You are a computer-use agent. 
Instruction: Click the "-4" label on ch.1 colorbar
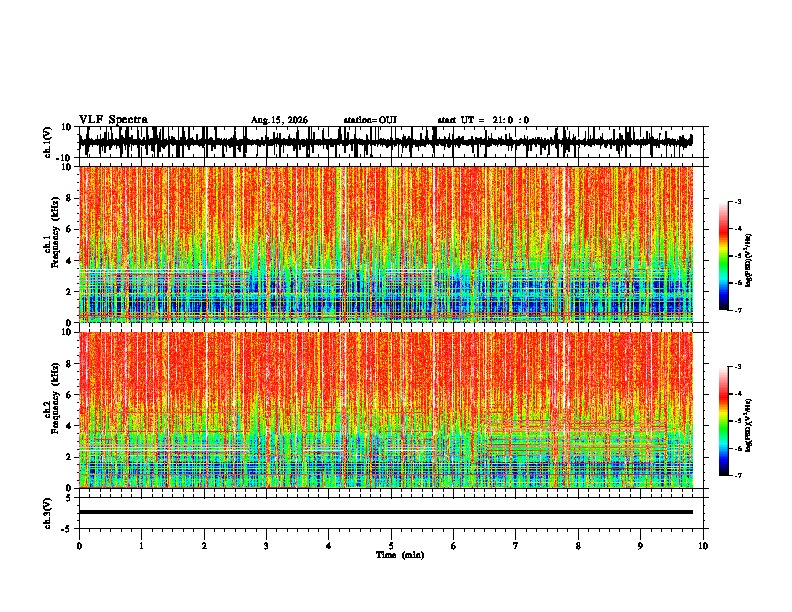click(737, 229)
